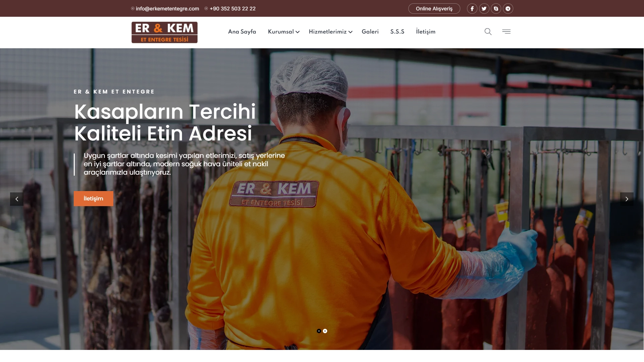Open the Facebook social icon
The image size is (644, 362).
tap(472, 9)
